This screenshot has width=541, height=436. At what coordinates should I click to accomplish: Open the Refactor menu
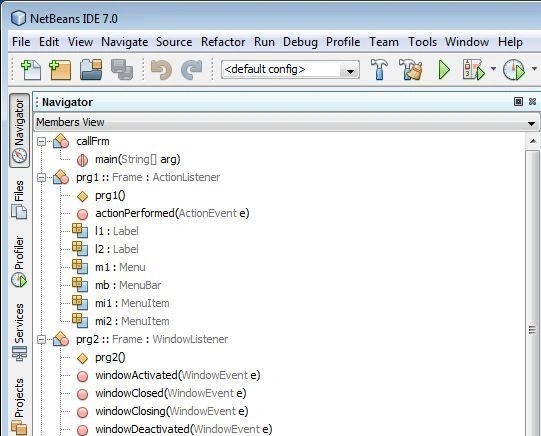point(223,42)
